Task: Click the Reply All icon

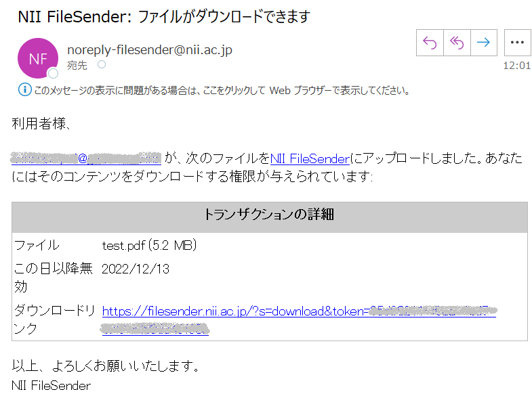Action: [457, 43]
